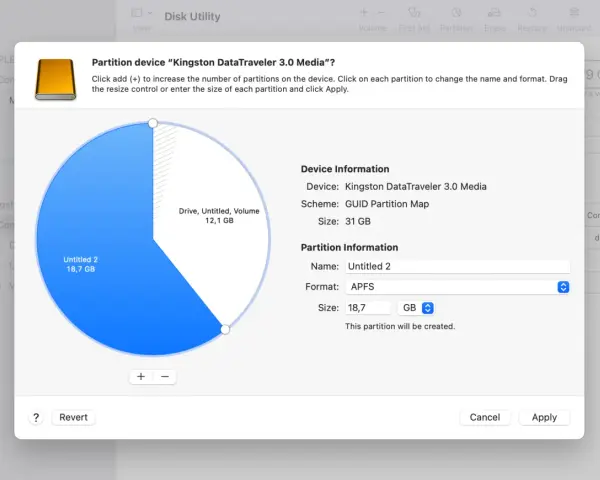Click the Volume plus icon in Disk Utility toolbar

coord(364,13)
